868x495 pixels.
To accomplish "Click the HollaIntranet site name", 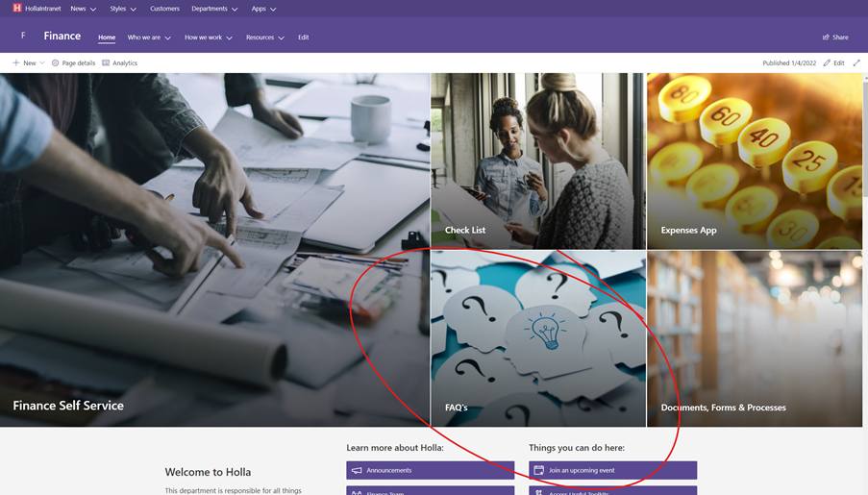I will [43, 9].
